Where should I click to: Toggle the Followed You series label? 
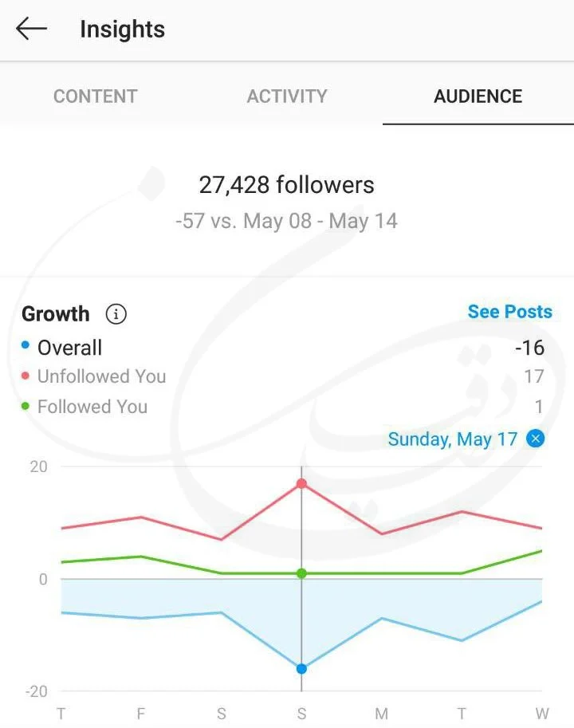coord(92,407)
